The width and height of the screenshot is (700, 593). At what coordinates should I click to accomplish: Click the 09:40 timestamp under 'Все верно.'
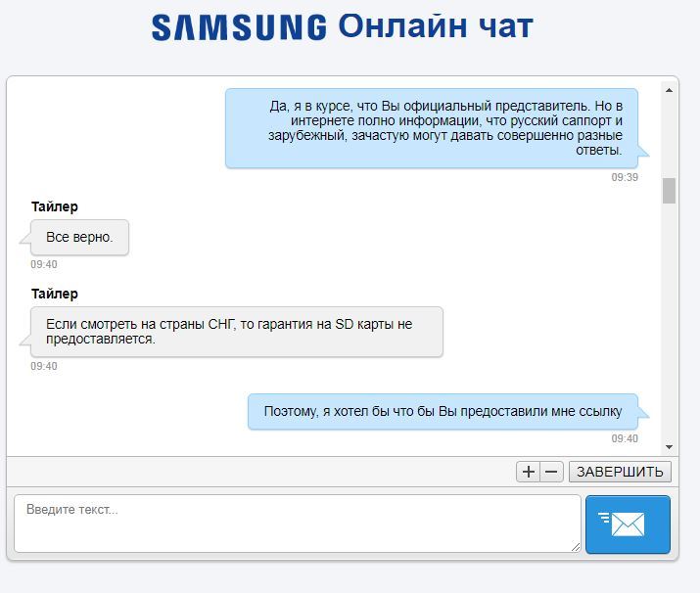pos(44,264)
